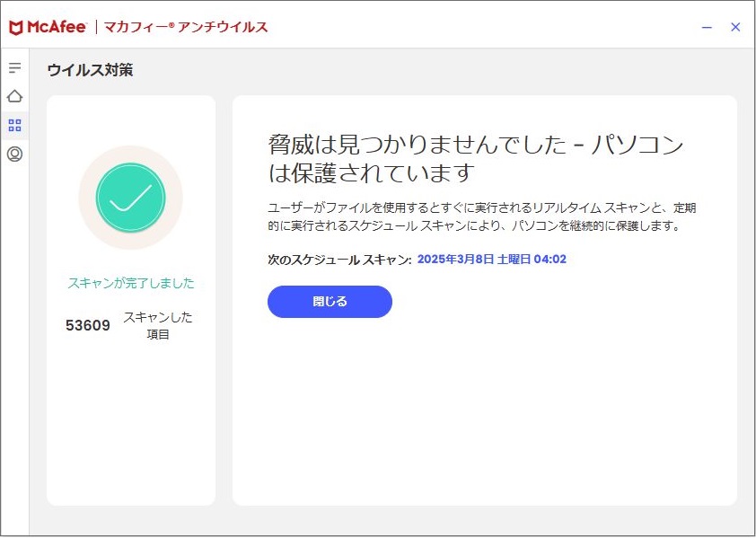Select the highlighted sidebar grid button

tap(13, 126)
